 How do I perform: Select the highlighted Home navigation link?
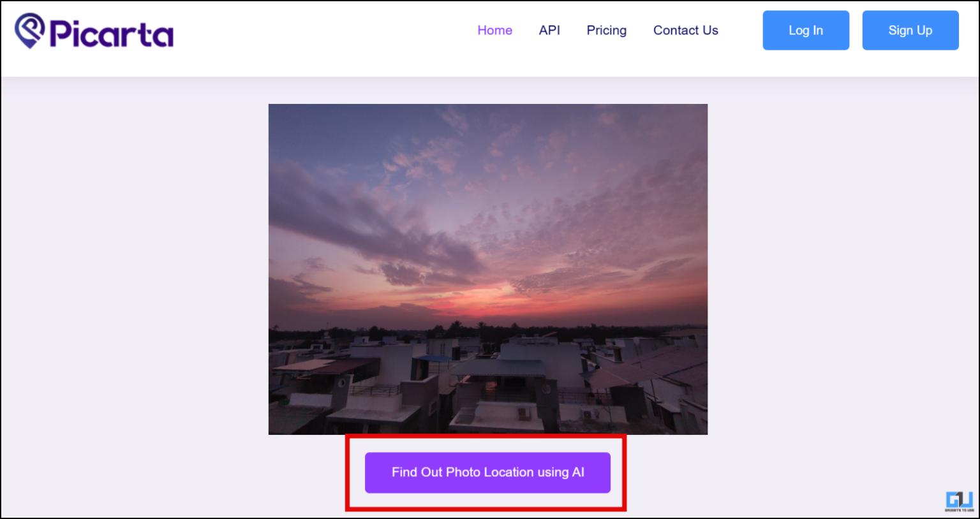pos(494,30)
